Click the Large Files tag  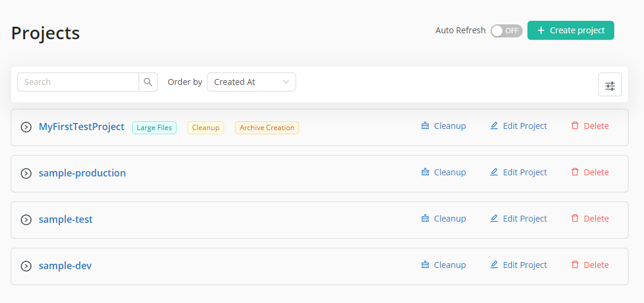click(154, 128)
